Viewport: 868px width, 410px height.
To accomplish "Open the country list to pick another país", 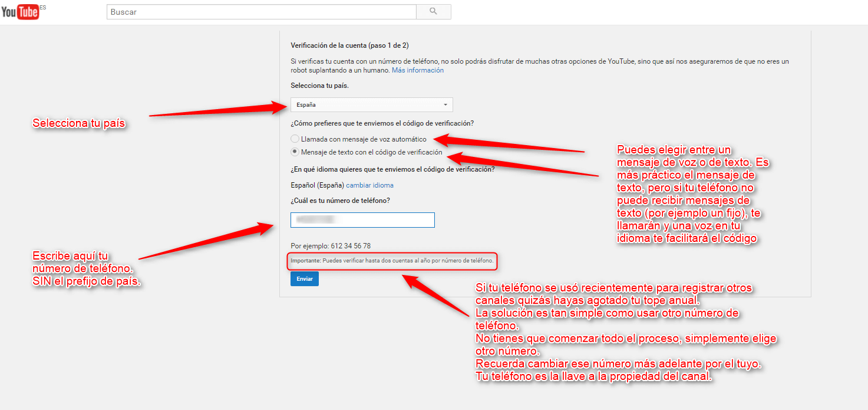I will [x=371, y=104].
